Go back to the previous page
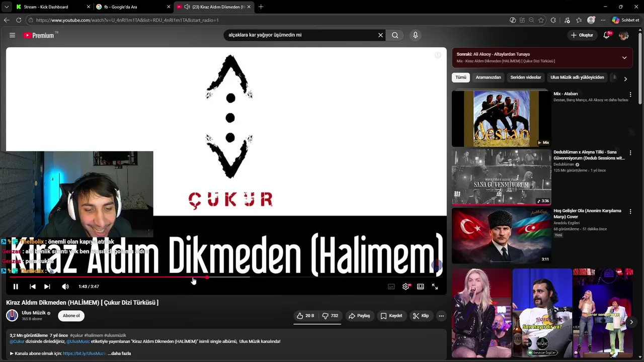The width and height of the screenshot is (644, 362). click(x=6, y=20)
